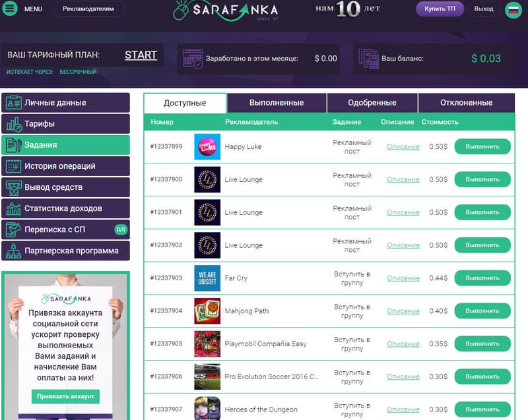The image size is (528, 420).
Task: Click the Вывод средств icon
Action: [x=13, y=187]
